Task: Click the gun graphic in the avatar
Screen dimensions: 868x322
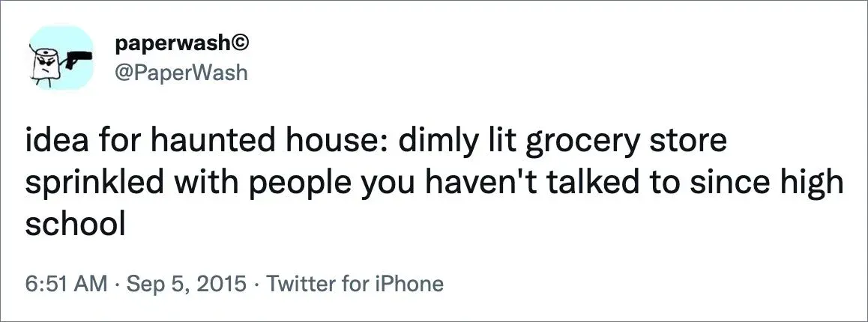Action: point(78,58)
